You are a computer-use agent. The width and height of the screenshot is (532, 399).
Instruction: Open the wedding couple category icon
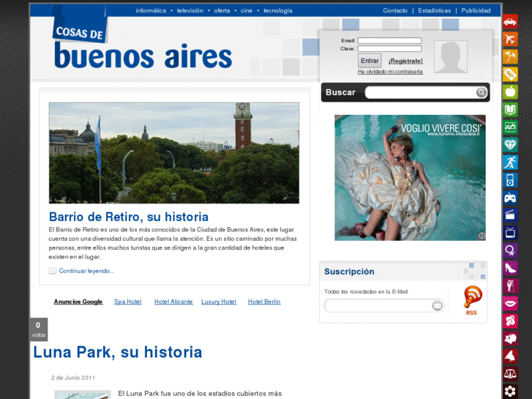(510, 286)
